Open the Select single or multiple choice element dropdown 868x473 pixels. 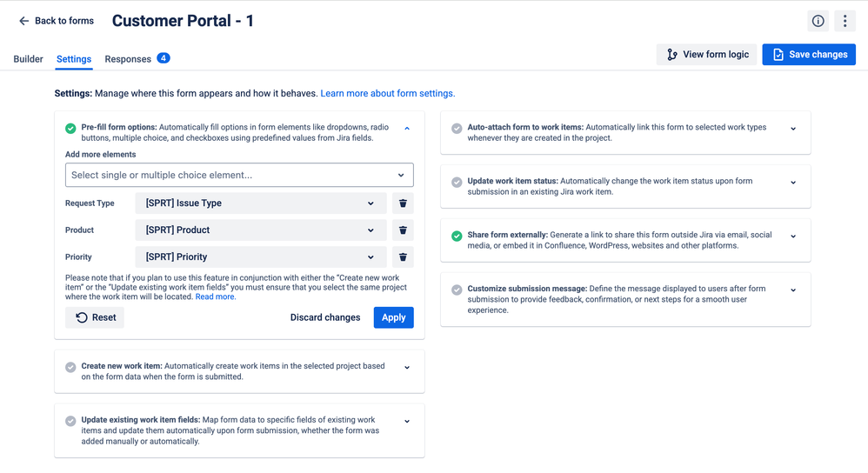pos(239,175)
